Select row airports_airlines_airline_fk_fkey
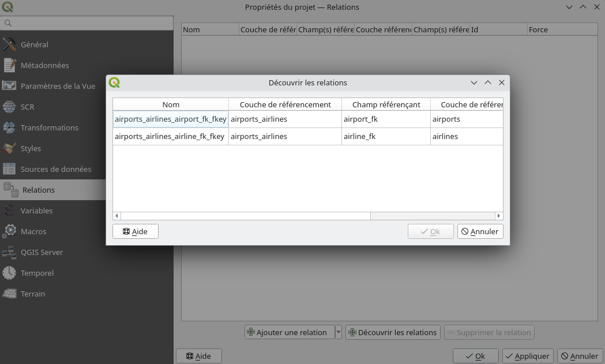The image size is (605, 364). (x=171, y=137)
